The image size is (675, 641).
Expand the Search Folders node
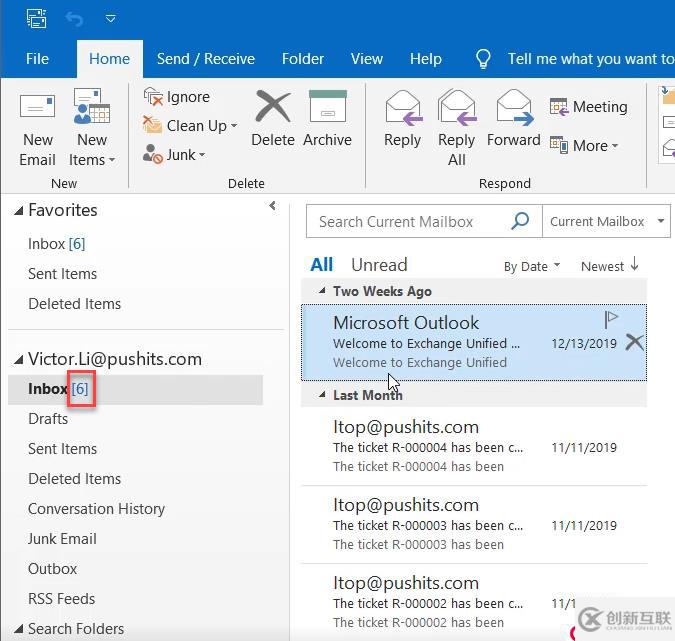click(x=19, y=629)
